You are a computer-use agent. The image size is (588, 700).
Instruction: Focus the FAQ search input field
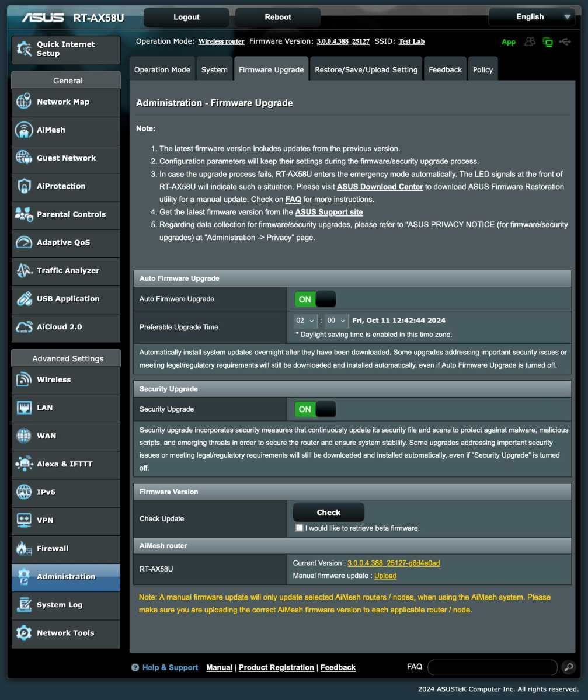click(492, 667)
